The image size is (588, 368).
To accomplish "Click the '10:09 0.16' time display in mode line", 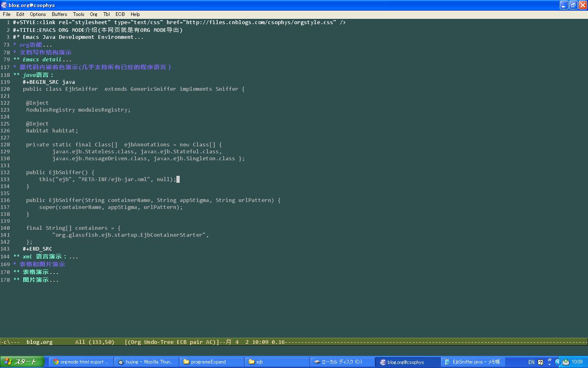I will pyautogui.click(x=268, y=342).
